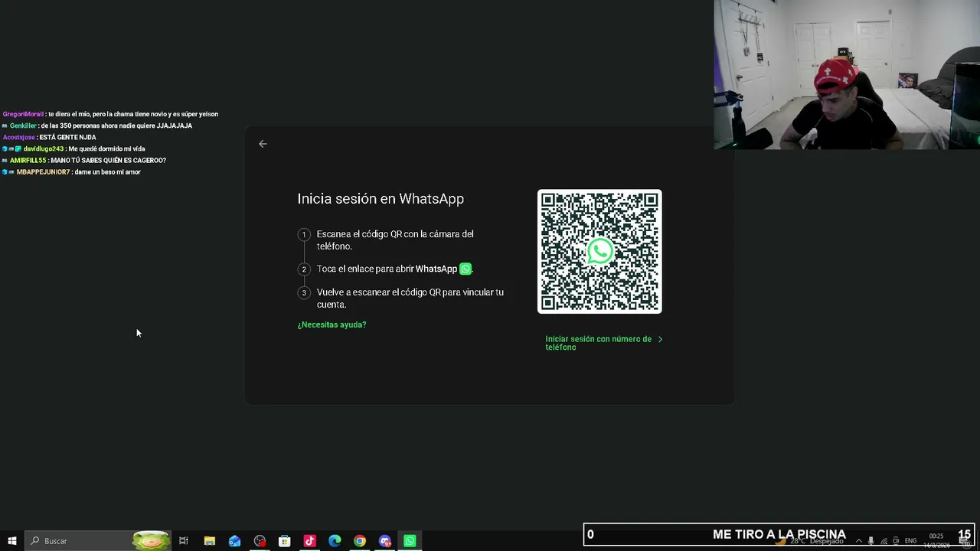Open Microsoft Store from the taskbar
This screenshot has width=980, height=551.
click(284, 541)
